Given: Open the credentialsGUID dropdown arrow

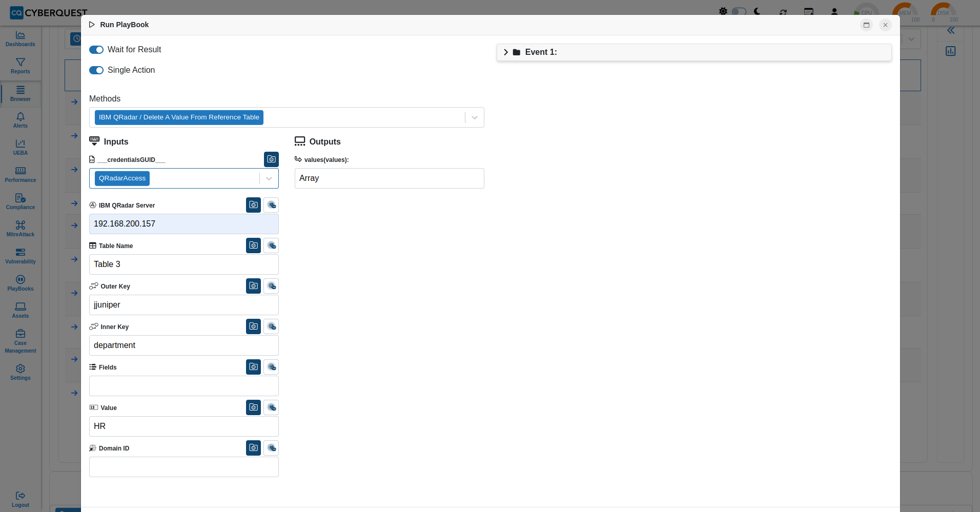Looking at the screenshot, I should point(269,178).
